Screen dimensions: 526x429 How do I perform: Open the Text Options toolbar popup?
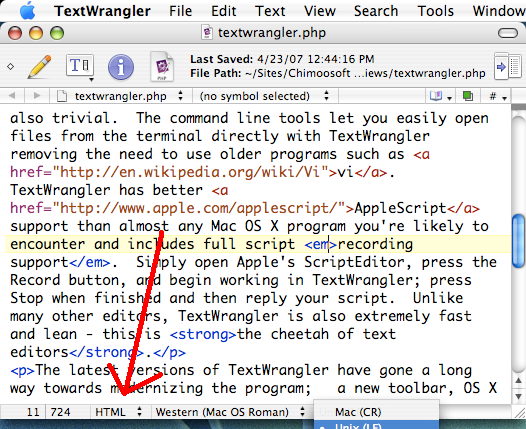(80, 67)
